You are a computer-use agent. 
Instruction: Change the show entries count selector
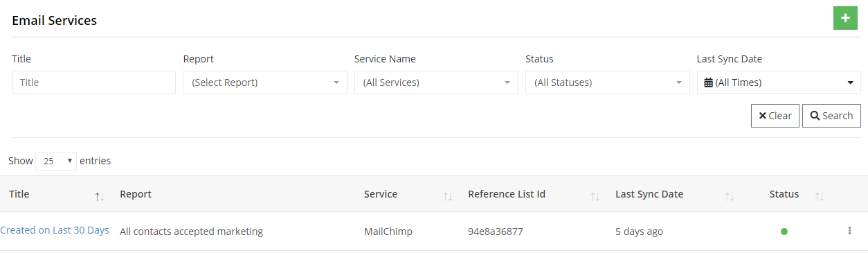click(x=56, y=161)
